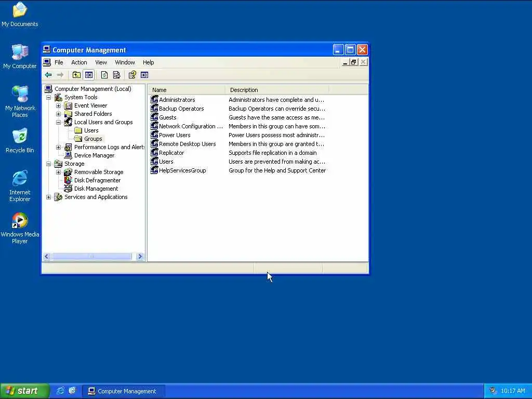
Task: Open the Window menu
Action: [x=125, y=62]
